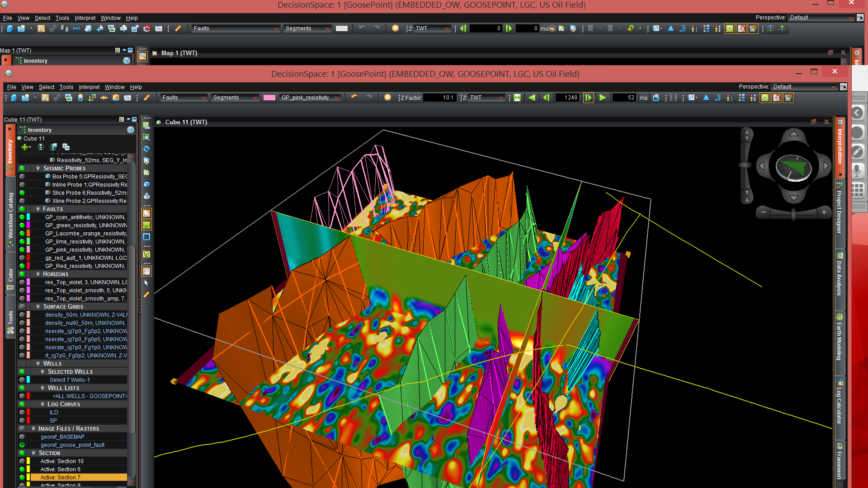Click the grid layout icon on right edge
The image size is (868, 488).
(x=858, y=190)
